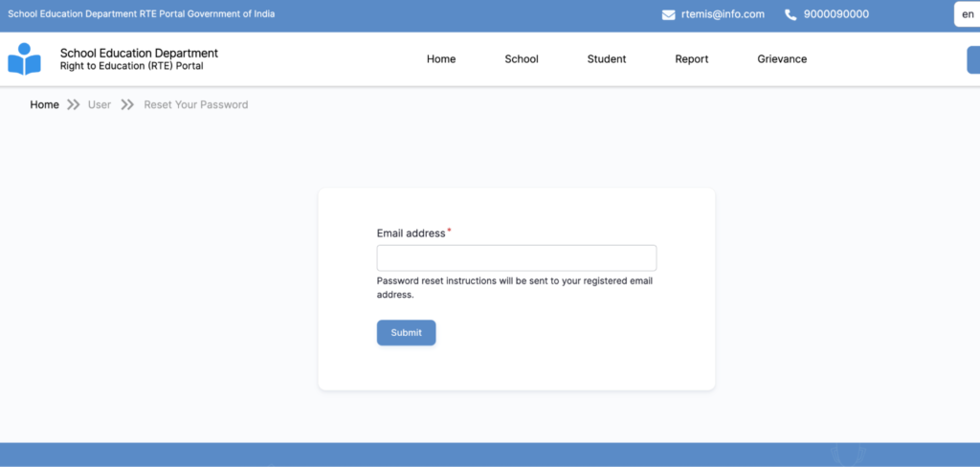Select the User breadcrumb link
Screen dimensions: 980x467
100,105
